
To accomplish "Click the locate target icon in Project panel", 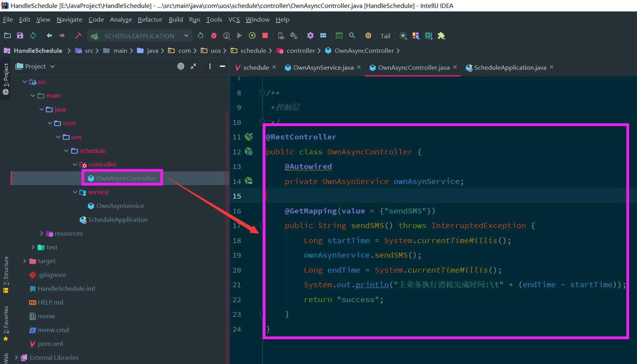I will coord(181,66).
